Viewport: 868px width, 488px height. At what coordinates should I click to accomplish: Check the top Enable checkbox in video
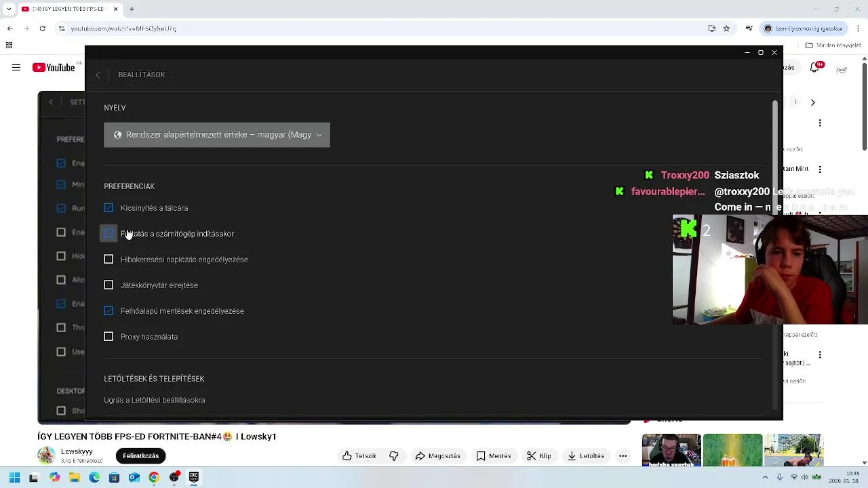pyautogui.click(x=61, y=163)
